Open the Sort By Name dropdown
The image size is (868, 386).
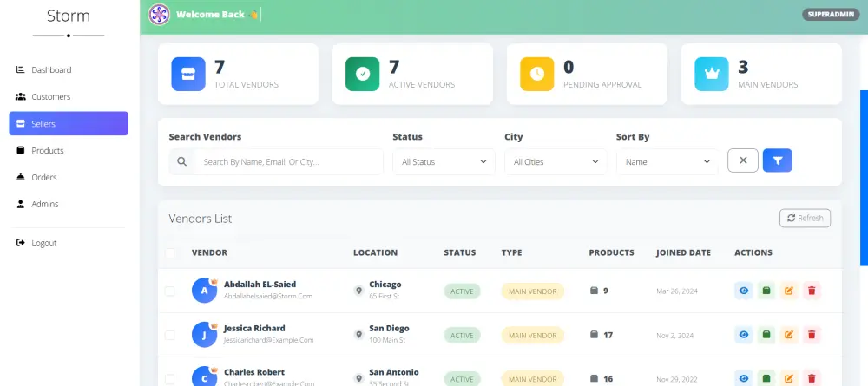click(667, 161)
